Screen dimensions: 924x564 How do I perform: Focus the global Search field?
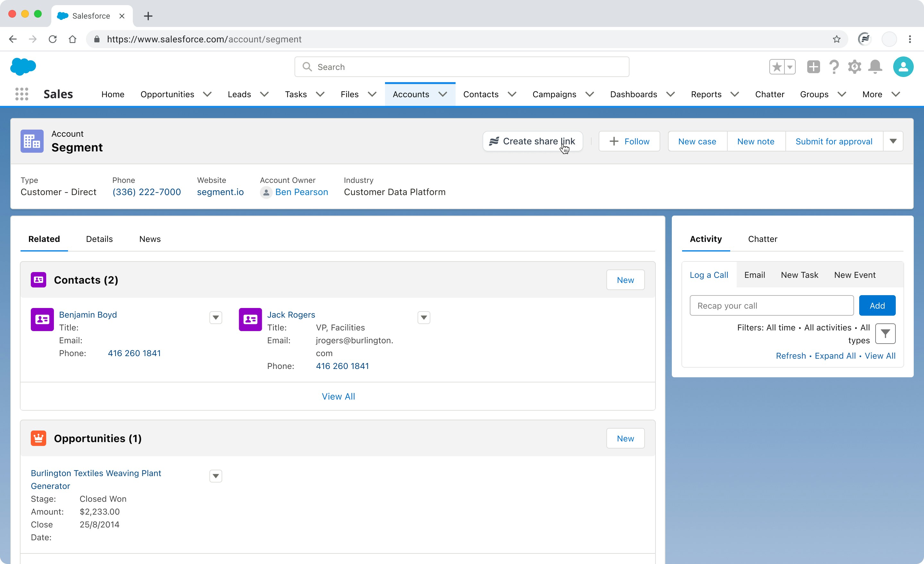click(462, 67)
